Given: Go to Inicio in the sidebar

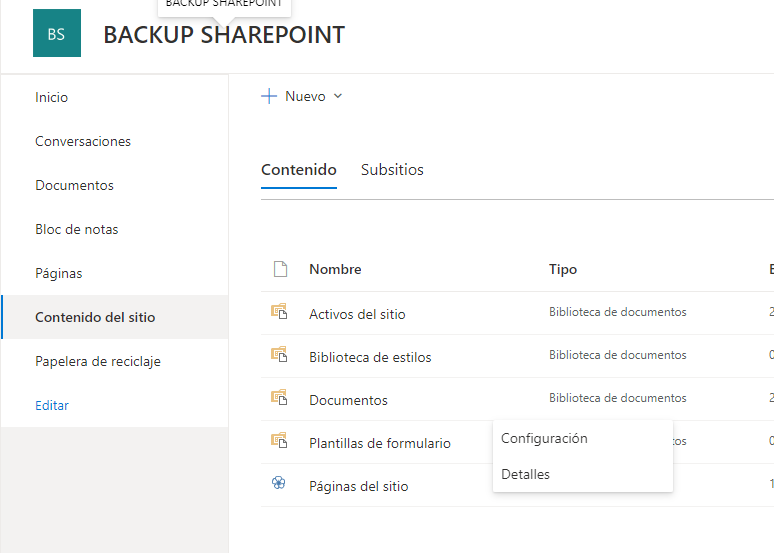Looking at the screenshot, I should (x=51, y=97).
